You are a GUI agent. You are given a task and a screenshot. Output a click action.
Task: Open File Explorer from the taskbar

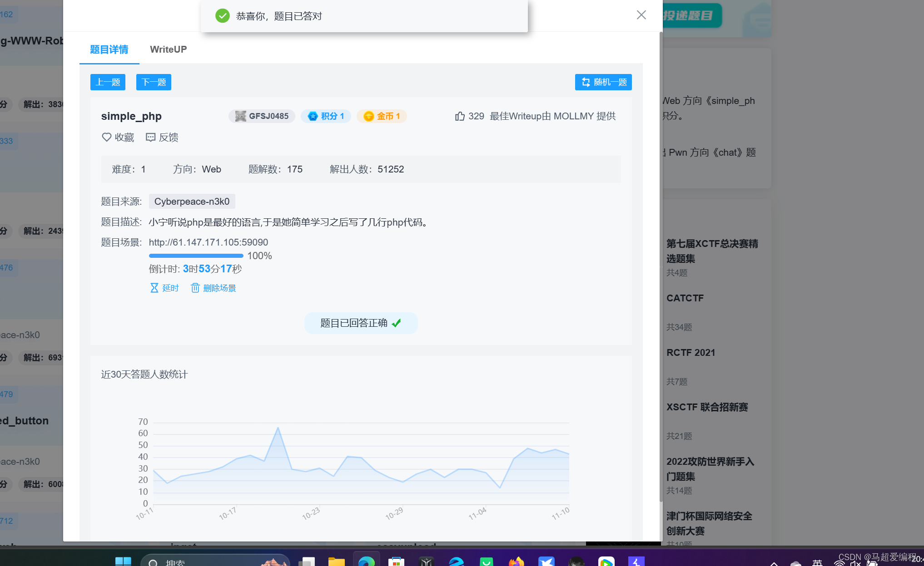[337, 562]
